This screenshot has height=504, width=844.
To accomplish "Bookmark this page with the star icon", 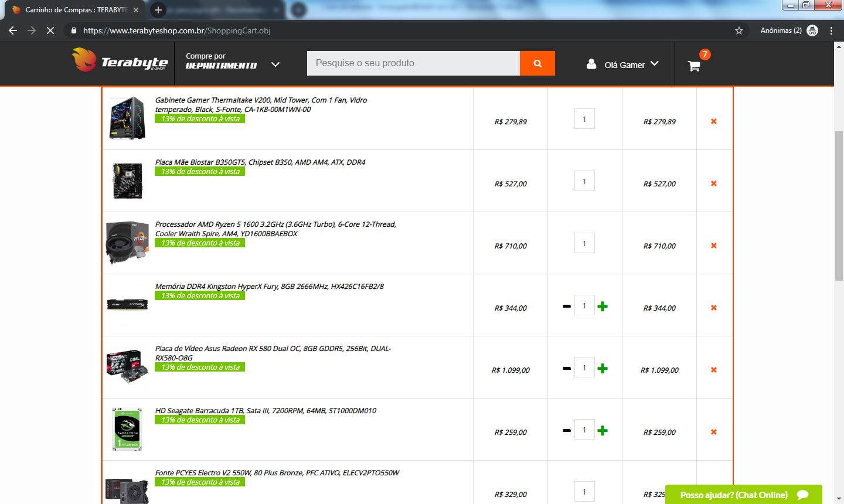I will coord(739,30).
